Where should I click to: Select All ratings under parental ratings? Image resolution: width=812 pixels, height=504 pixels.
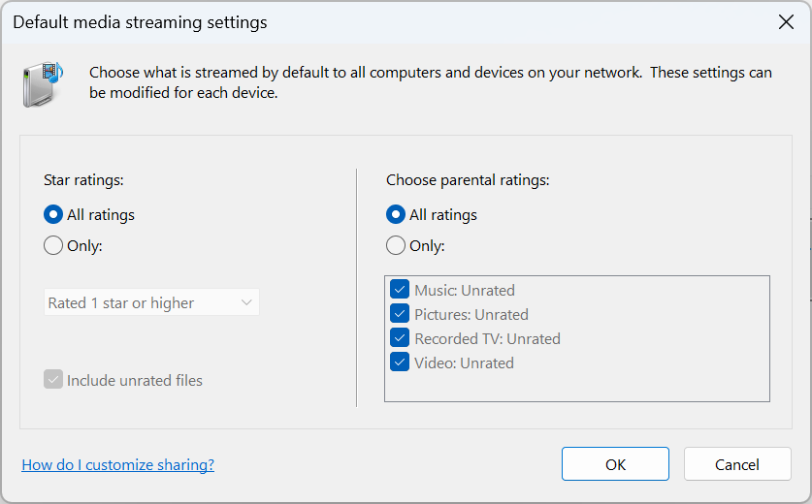396,214
